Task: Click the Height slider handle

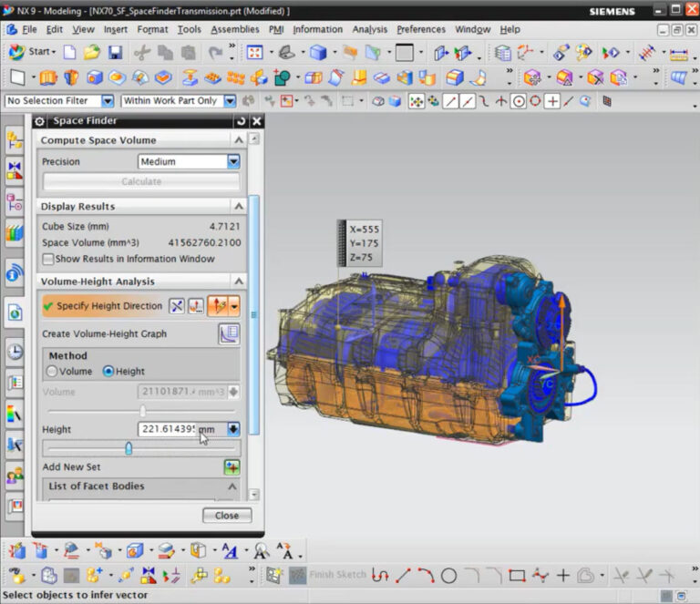Action: [129, 448]
